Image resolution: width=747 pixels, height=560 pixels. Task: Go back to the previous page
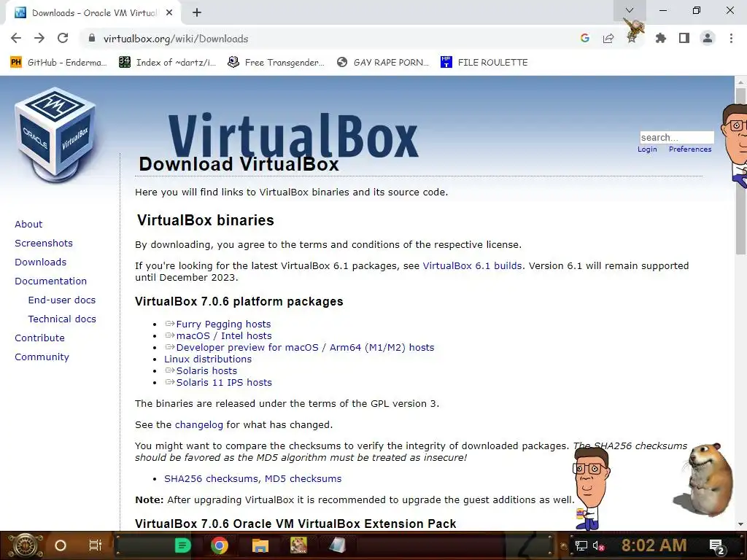[16, 38]
